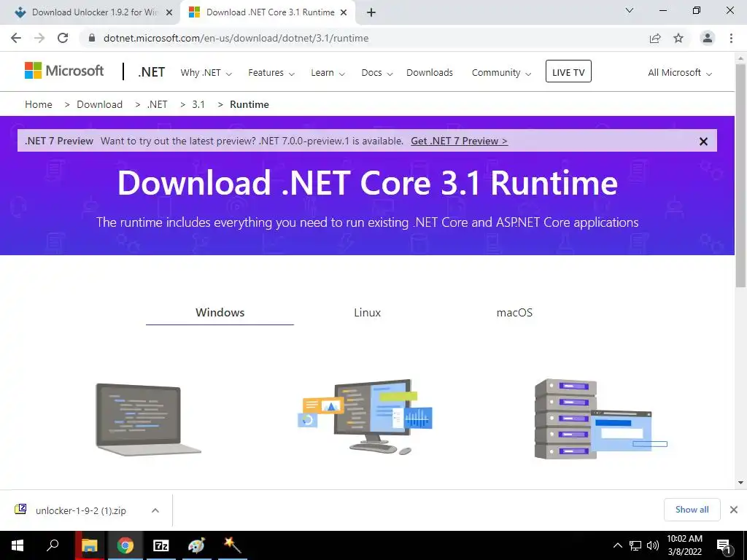Expand the Learn menu
Screen dimensions: 747x560
click(x=328, y=73)
